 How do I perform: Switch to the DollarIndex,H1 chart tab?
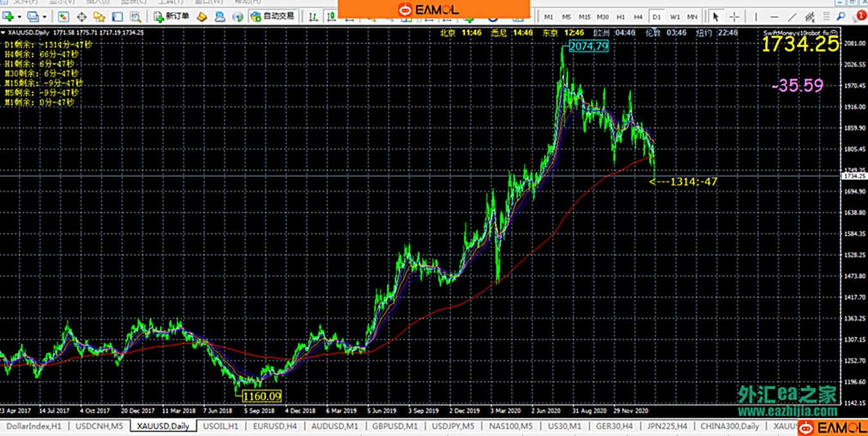(x=34, y=426)
